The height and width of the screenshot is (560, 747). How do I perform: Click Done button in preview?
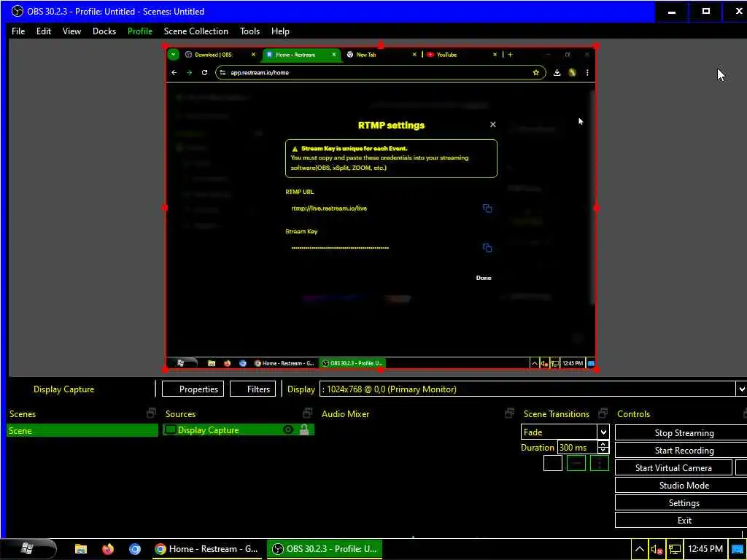483,278
